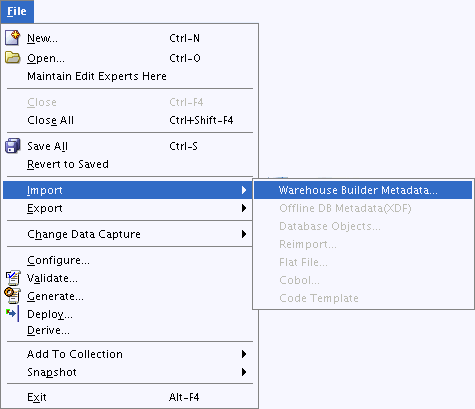Choose Exit from File menu
The height and width of the screenshot is (409, 475).
pyautogui.click(x=37, y=397)
